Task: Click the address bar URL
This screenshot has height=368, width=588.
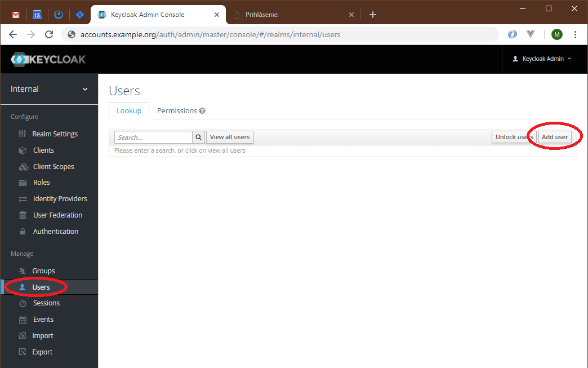Action: [211, 34]
